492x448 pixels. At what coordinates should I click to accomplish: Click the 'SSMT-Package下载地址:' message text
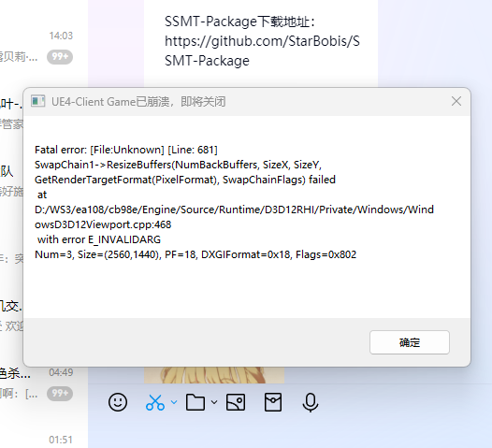click(239, 22)
